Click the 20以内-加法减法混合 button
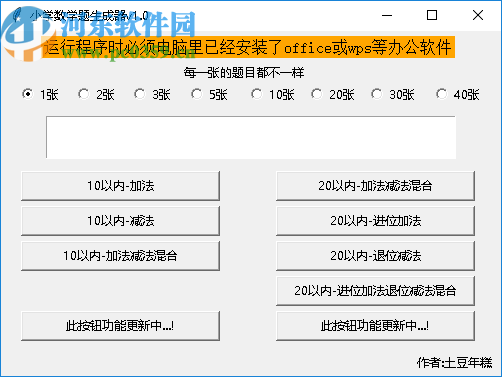This screenshot has height=377, width=502. tap(375, 186)
